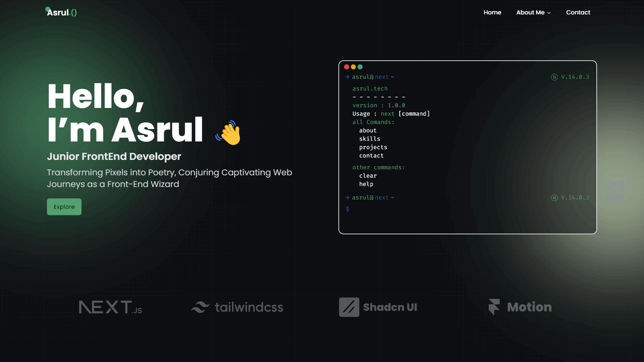Click the 'asrul.tech' text in terminal
Screen dimensions: 644x362
[x=370, y=88]
